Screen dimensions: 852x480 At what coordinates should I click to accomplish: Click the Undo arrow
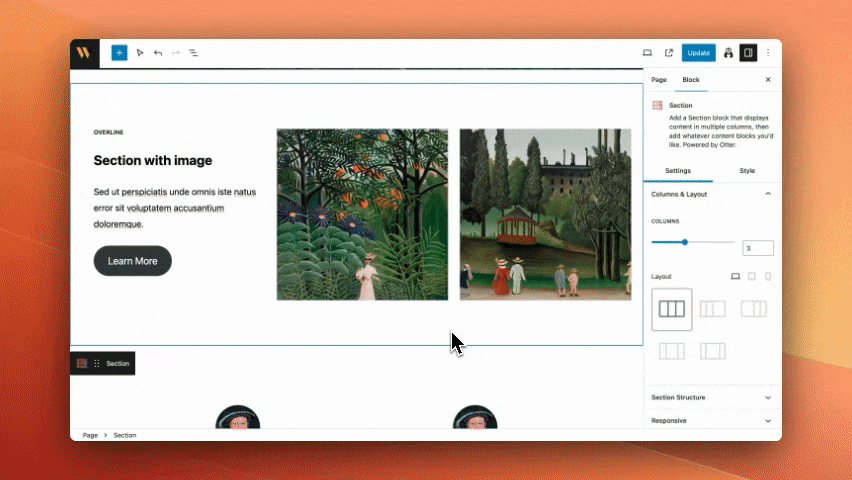click(x=158, y=53)
